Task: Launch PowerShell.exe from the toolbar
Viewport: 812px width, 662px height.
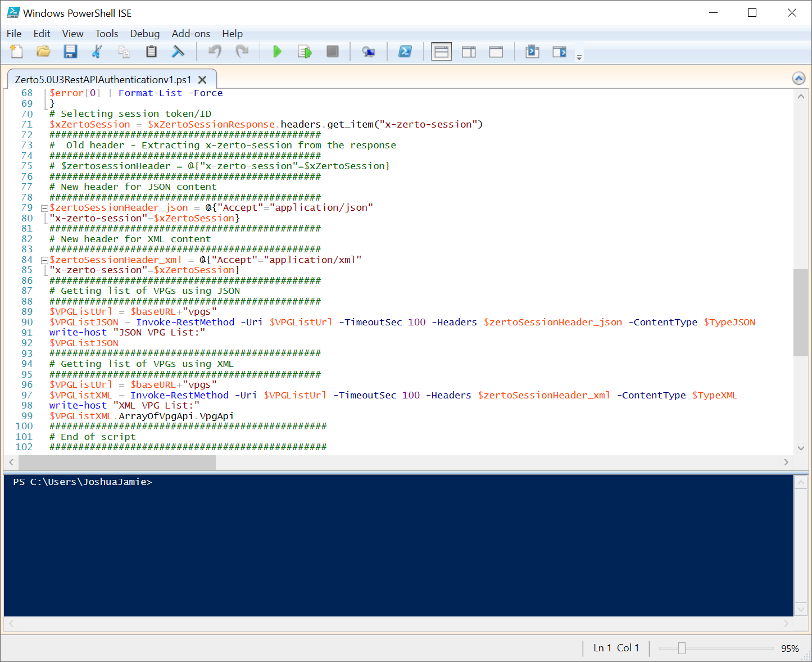Action: (405, 52)
